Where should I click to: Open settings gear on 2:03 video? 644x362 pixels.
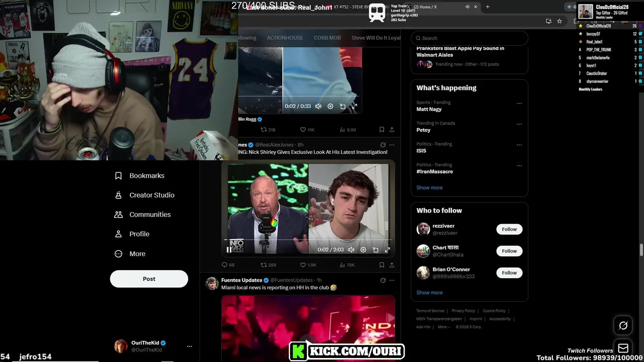363,250
